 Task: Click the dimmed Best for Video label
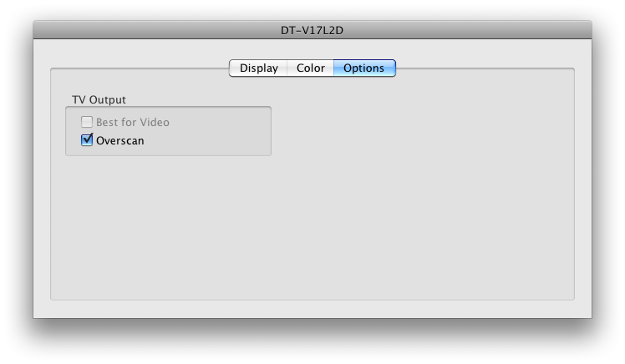[x=133, y=122]
